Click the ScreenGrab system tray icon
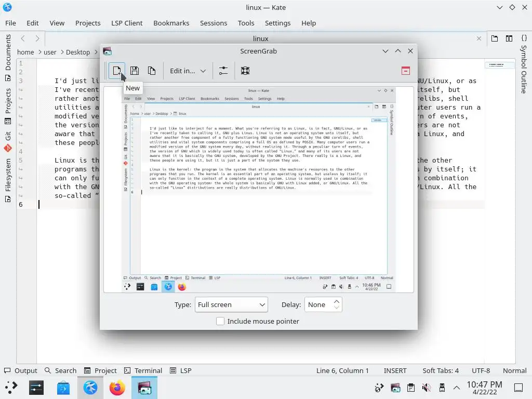The height and width of the screenshot is (399, 532). pos(395,388)
